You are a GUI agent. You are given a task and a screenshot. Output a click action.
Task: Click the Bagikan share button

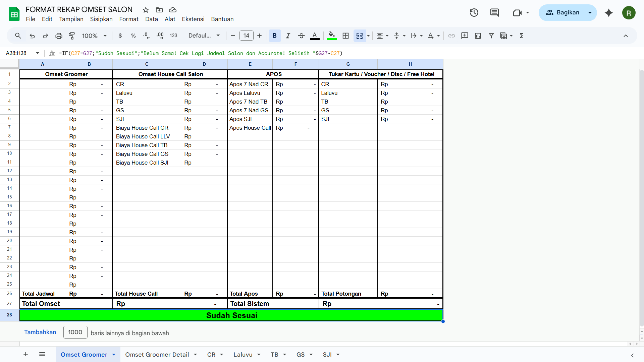coord(562,13)
